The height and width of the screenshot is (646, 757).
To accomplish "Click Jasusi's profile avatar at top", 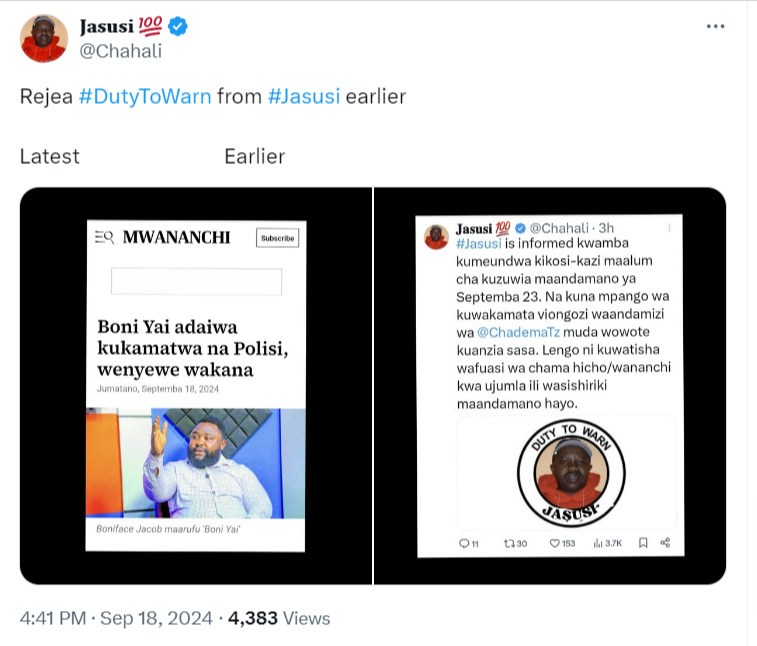I will pyautogui.click(x=43, y=39).
